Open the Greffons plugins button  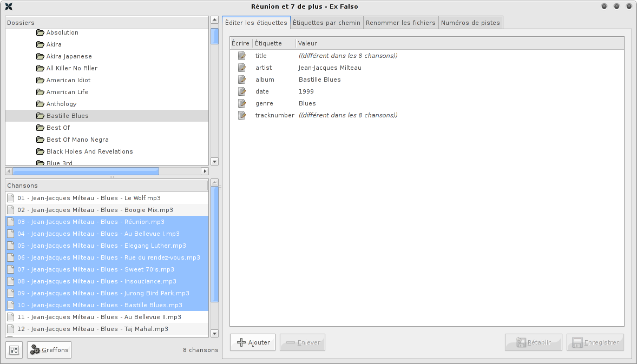[49, 350]
